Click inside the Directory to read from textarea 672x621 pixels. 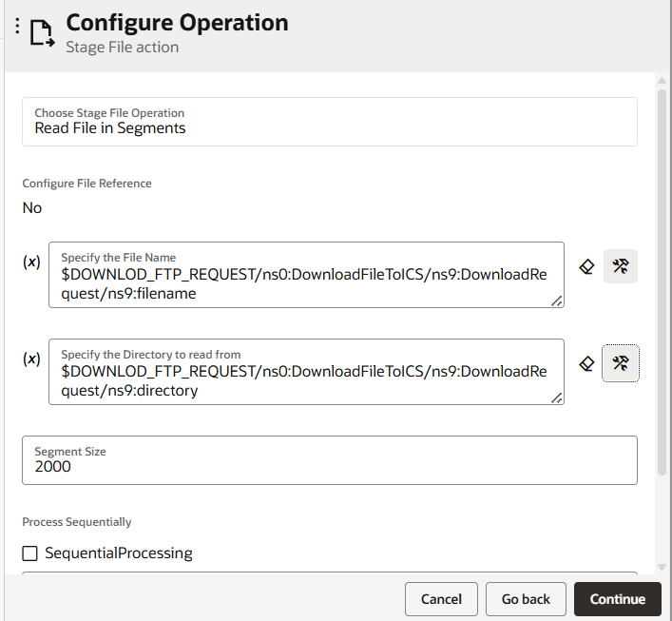pyautogui.click(x=306, y=372)
